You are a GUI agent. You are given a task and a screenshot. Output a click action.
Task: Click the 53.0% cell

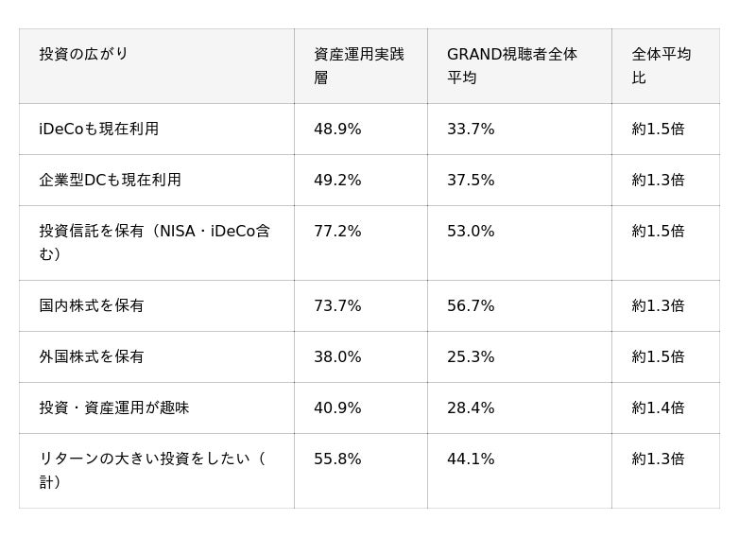[x=519, y=243]
